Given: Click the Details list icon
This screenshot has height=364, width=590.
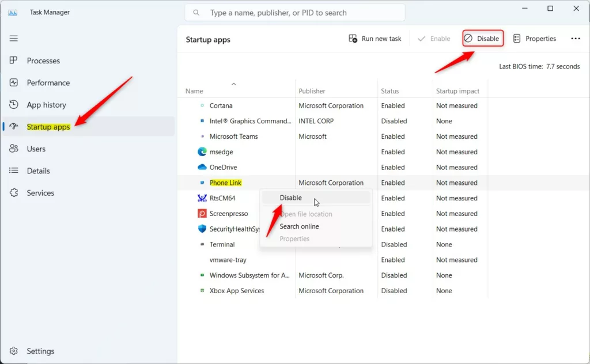Looking at the screenshot, I should 14,170.
